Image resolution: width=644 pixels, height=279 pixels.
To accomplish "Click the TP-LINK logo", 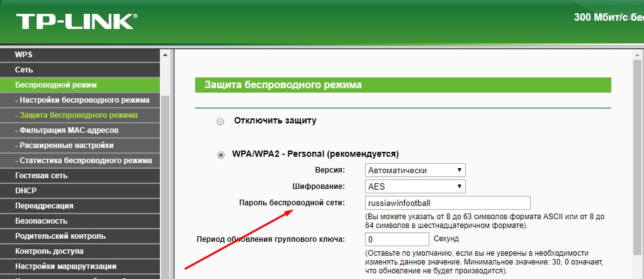I will click(x=76, y=21).
